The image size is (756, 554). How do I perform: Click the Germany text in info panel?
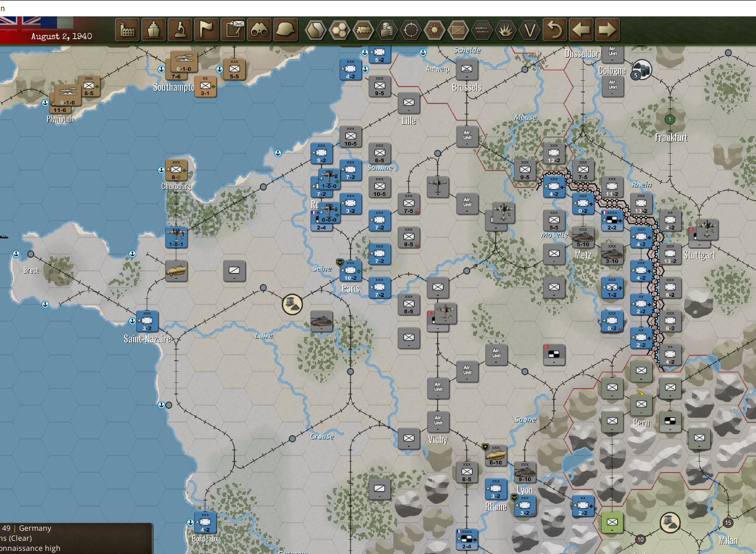(35, 528)
